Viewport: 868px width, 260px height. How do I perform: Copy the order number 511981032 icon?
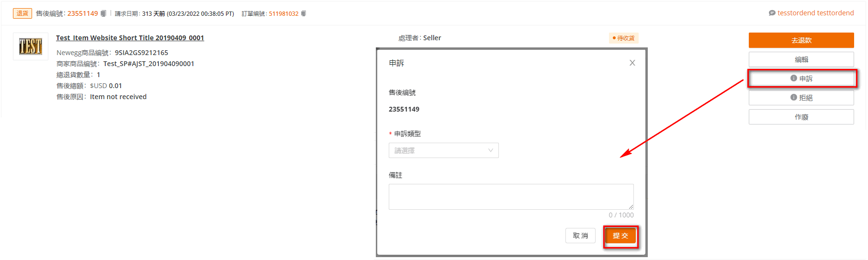(x=304, y=13)
